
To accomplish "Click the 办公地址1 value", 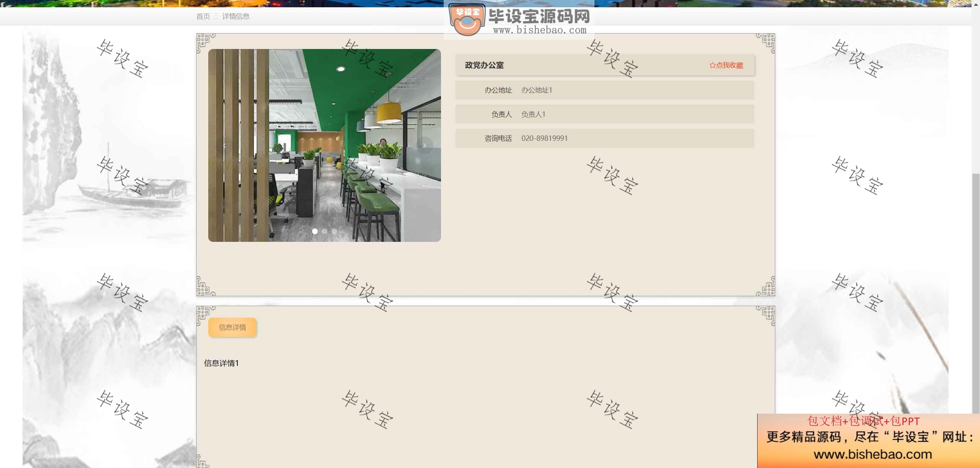I will click(537, 90).
